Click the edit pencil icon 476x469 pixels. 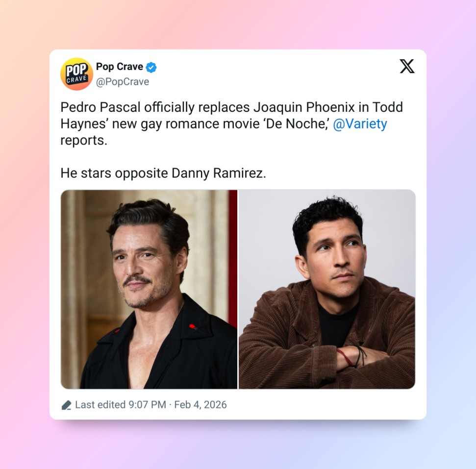[66, 405]
